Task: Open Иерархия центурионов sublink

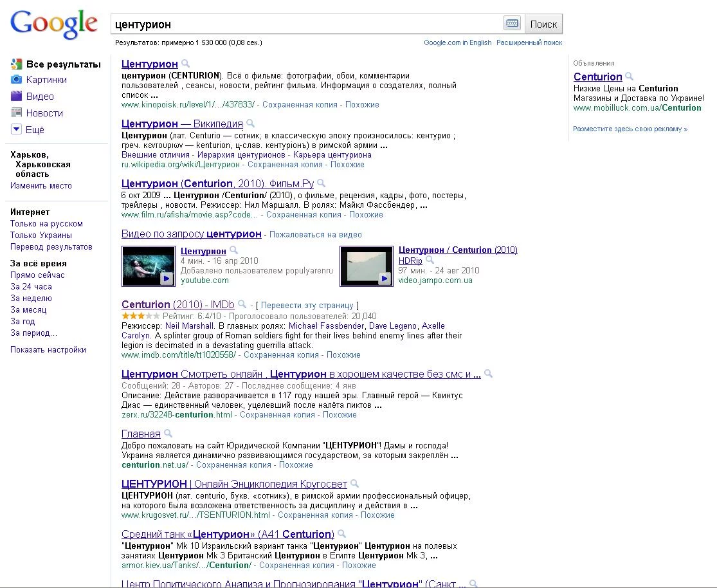Action: coord(241,154)
